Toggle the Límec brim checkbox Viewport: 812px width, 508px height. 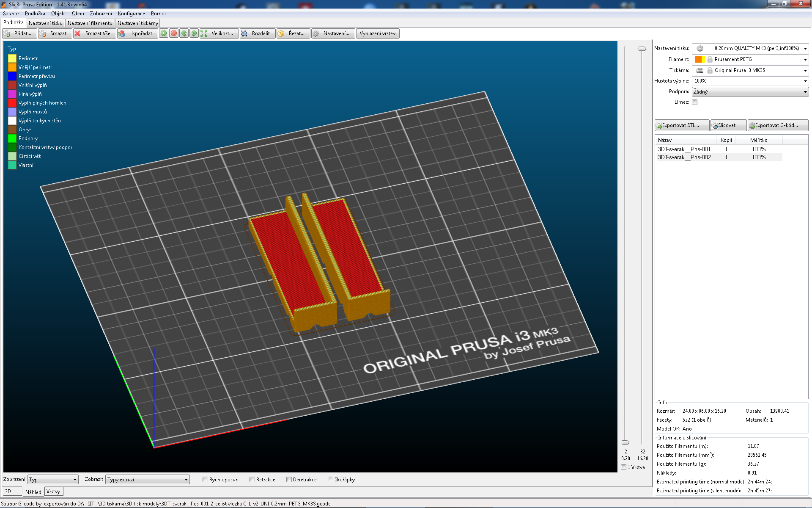694,102
